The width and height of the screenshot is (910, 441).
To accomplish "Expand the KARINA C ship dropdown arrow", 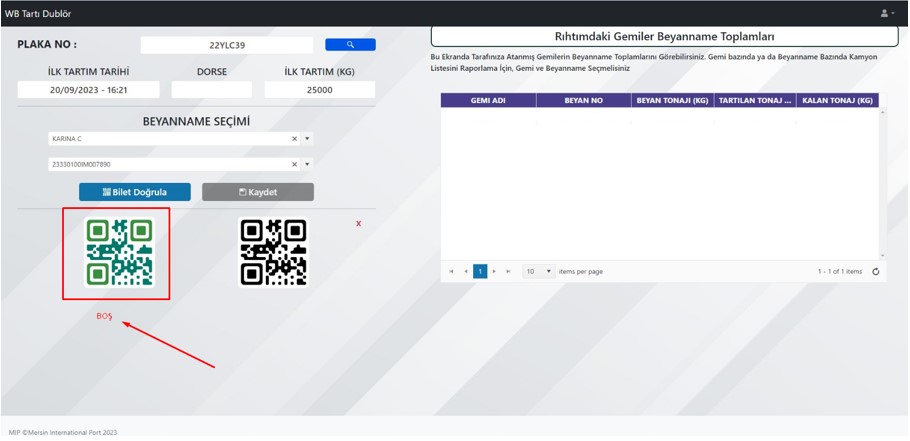I will click(x=307, y=139).
